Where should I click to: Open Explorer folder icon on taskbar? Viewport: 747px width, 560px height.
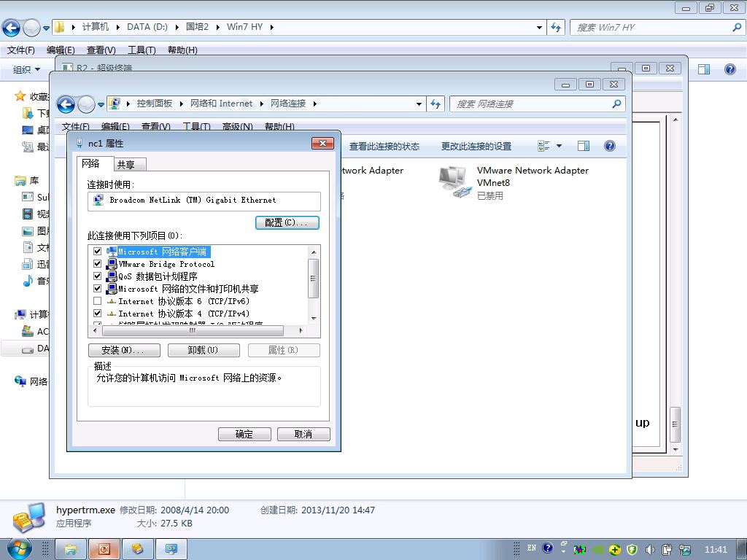[x=71, y=549]
